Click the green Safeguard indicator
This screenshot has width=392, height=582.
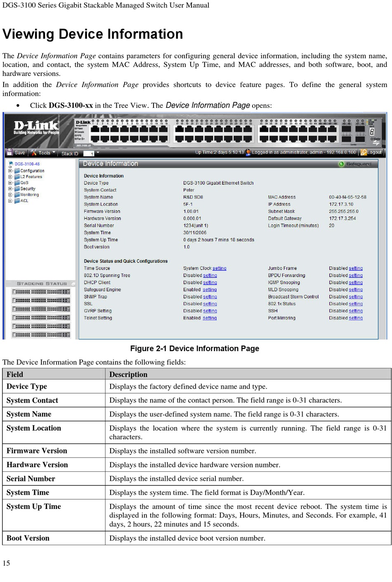(x=341, y=164)
